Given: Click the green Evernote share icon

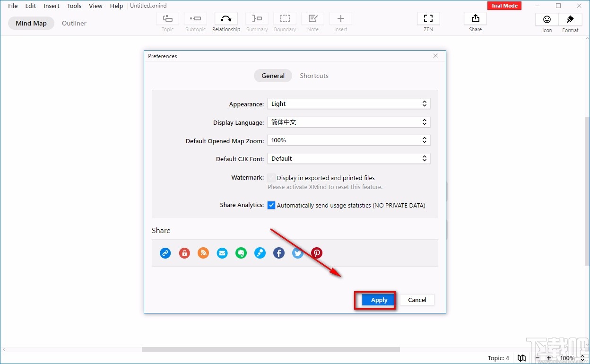Looking at the screenshot, I should pos(241,253).
